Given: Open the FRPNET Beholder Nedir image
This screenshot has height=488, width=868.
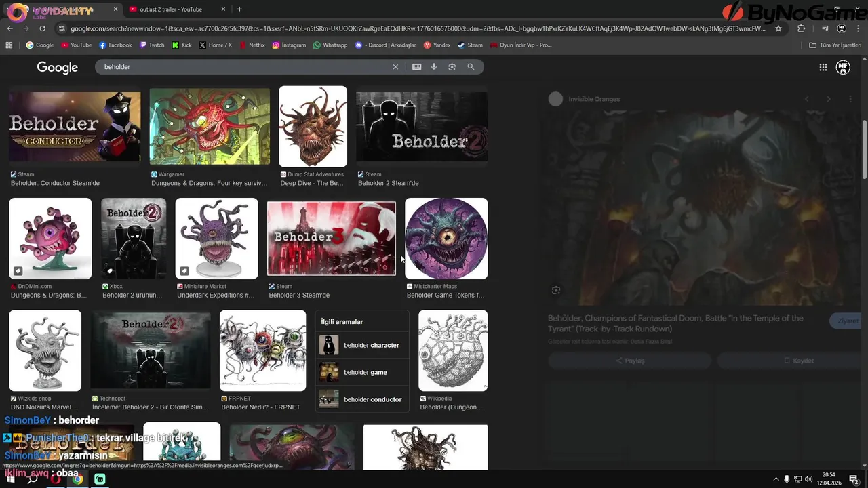Looking at the screenshot, I should tap(262, 350).
